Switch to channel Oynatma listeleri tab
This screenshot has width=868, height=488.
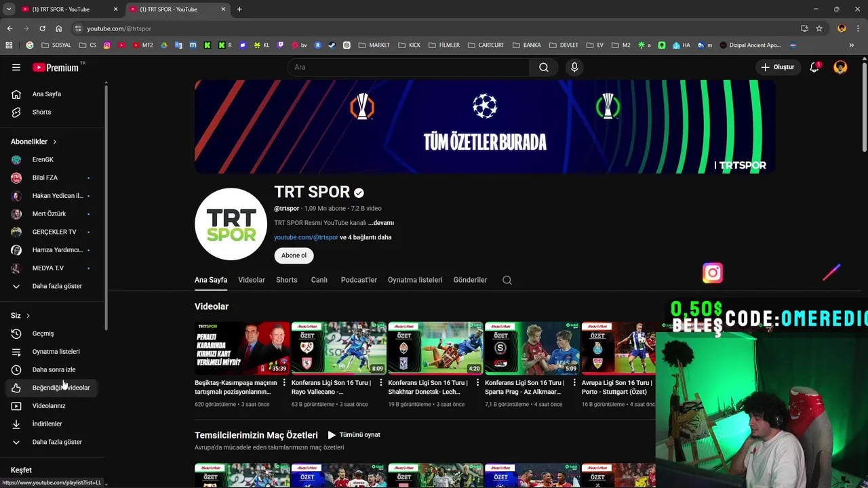(415, 280)
